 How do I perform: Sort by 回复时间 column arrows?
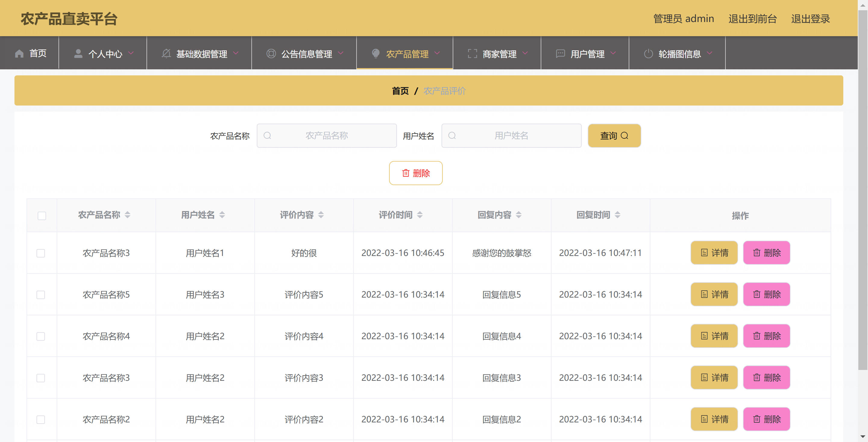(617, 215)
